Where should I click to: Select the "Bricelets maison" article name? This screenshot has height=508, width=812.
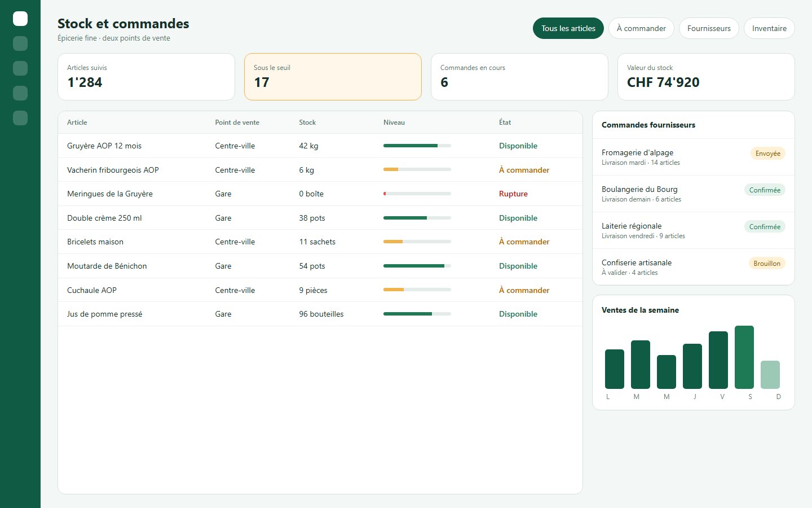95,242
